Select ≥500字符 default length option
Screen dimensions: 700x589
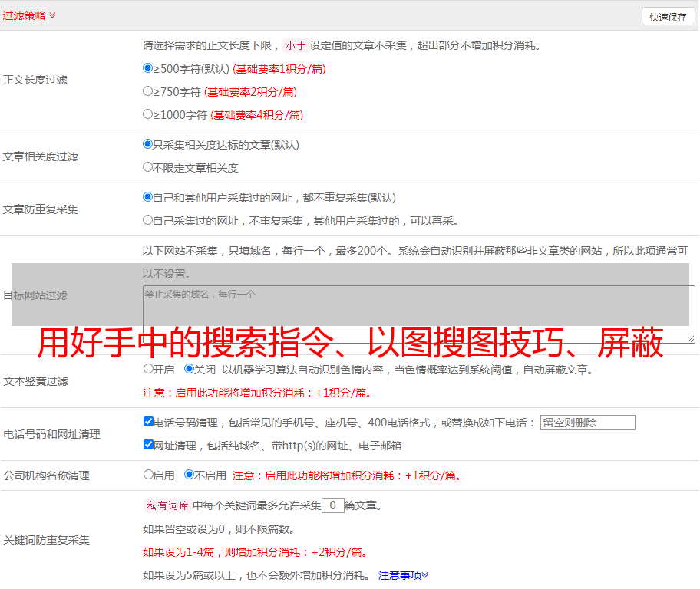point(148,68)
